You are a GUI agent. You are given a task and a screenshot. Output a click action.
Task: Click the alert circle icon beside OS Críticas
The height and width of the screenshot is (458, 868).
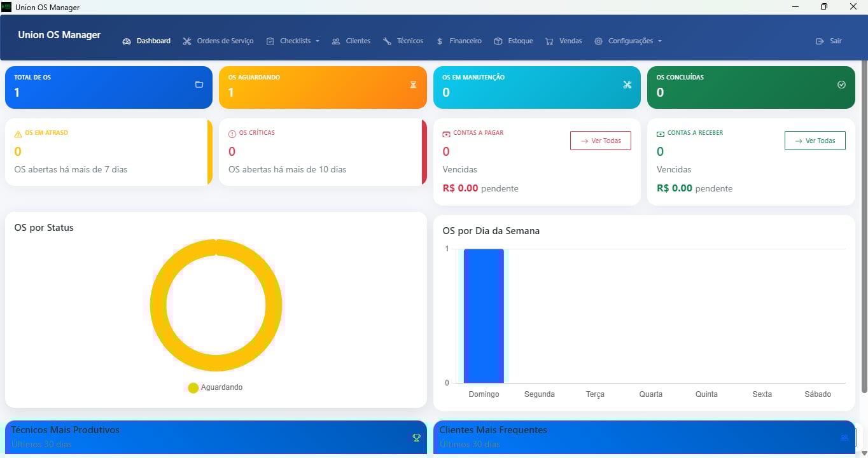232,134
